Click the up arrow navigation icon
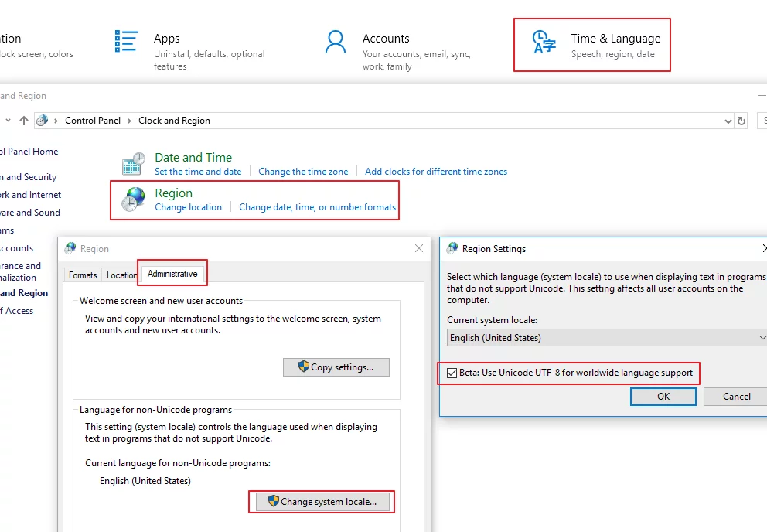This screenshot has height=532, width=767. [24, 121]
